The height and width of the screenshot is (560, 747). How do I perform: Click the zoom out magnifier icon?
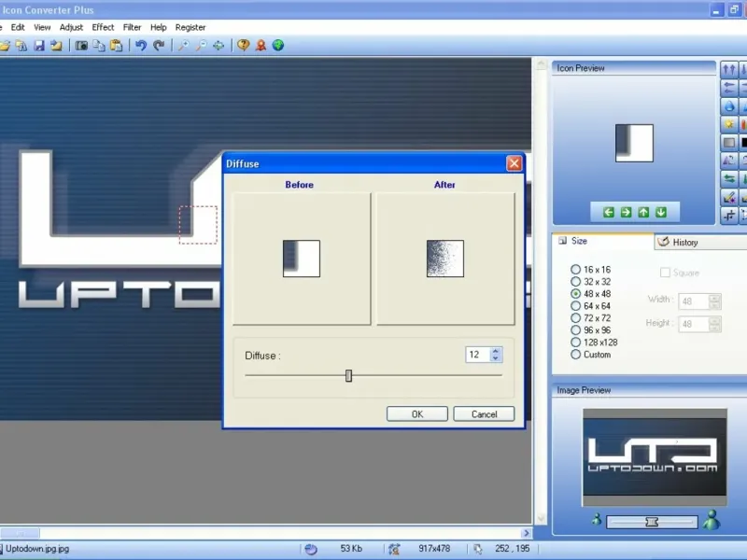(201, 46)
